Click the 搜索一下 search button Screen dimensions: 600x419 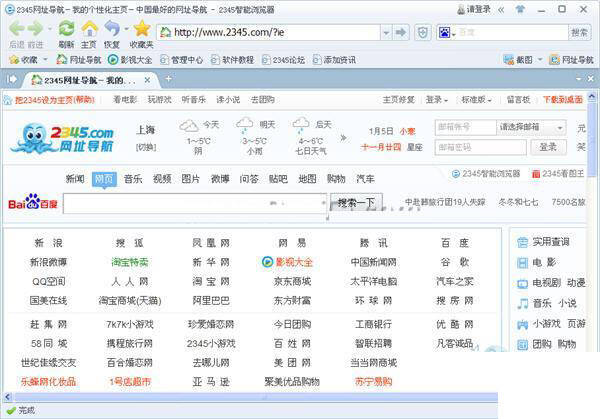coord(356,203)
